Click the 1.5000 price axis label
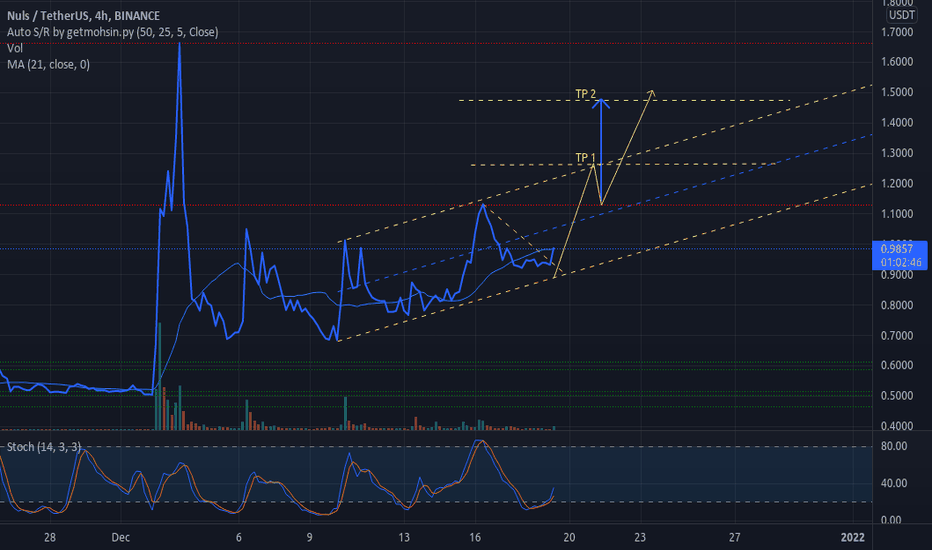 (897, 92)
